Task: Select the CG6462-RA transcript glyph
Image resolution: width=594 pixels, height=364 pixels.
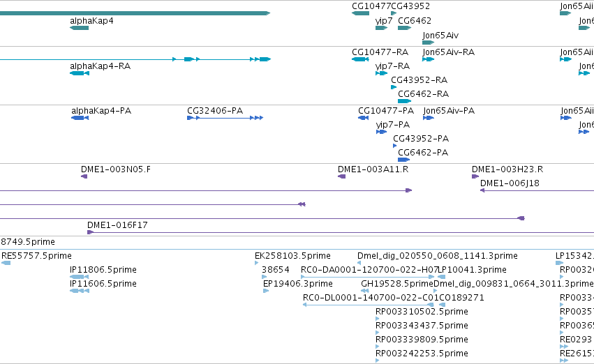Action: coord(405,101)
